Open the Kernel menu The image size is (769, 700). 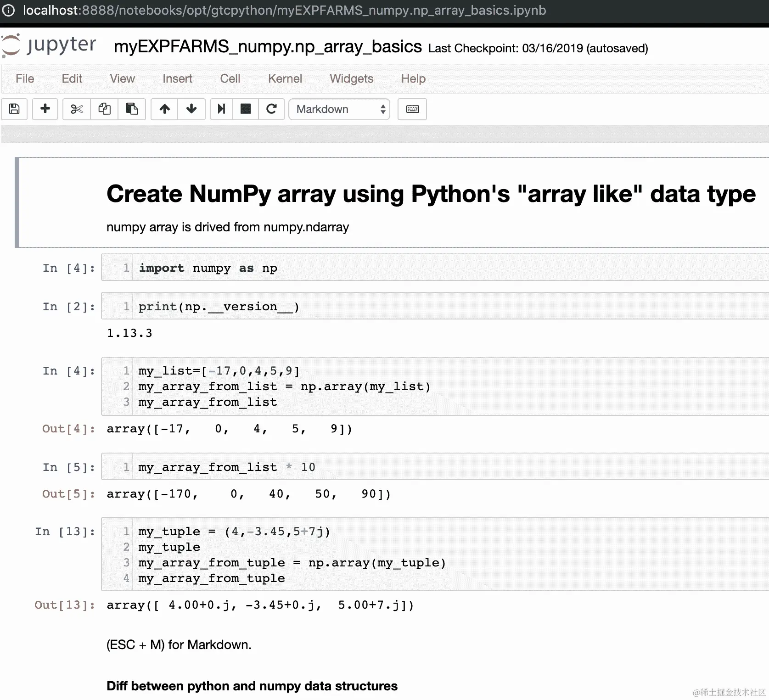pos(285,78)
